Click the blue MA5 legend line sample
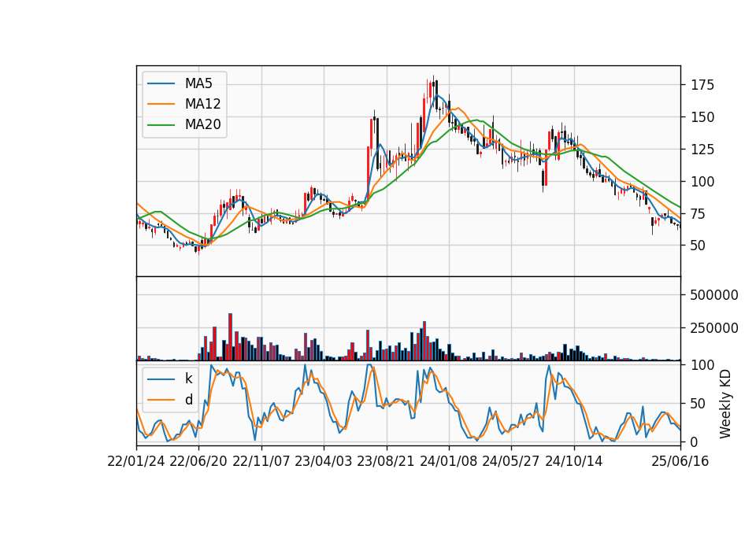Viewport: 756px width, 543px height. (161, 84)
